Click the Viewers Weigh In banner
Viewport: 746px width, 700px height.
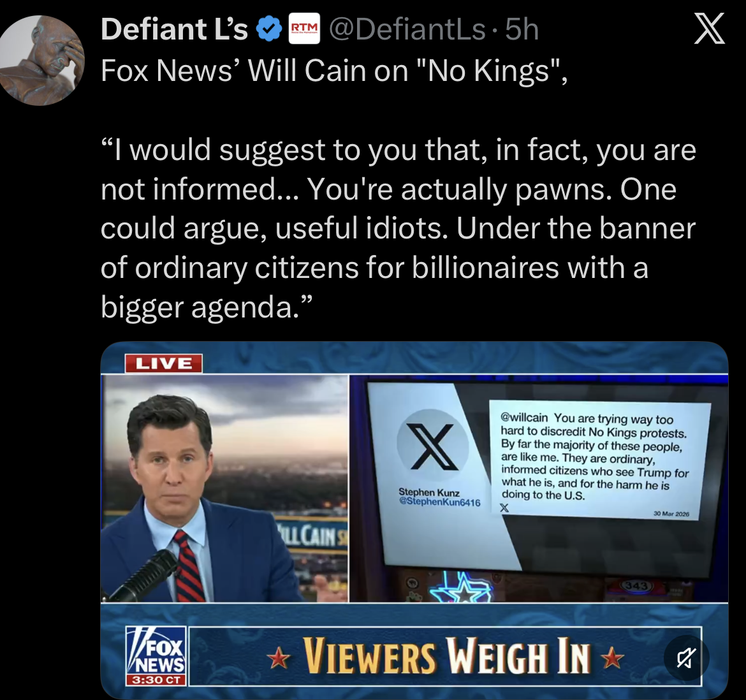[445, 656]
